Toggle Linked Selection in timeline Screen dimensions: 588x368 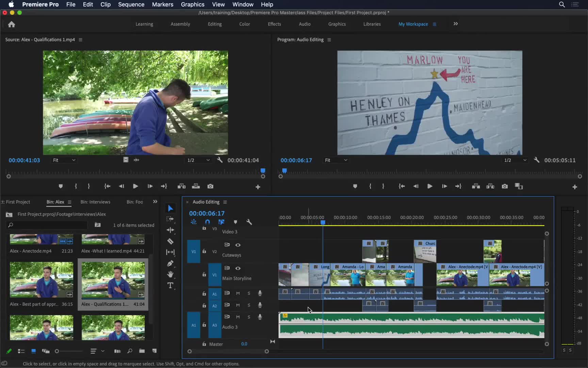pyautogui.click(x=221, y=222)
